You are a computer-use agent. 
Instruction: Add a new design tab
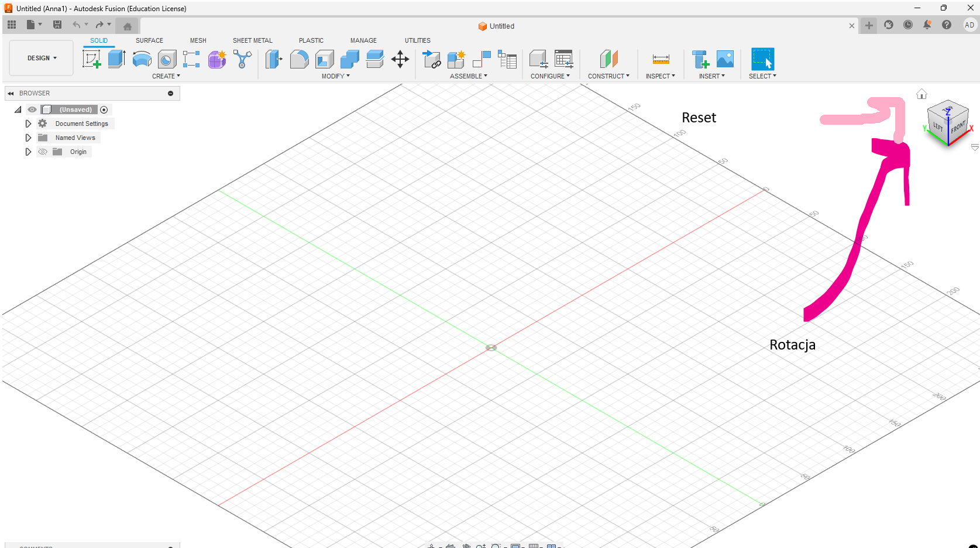click(x=869, y=25)
